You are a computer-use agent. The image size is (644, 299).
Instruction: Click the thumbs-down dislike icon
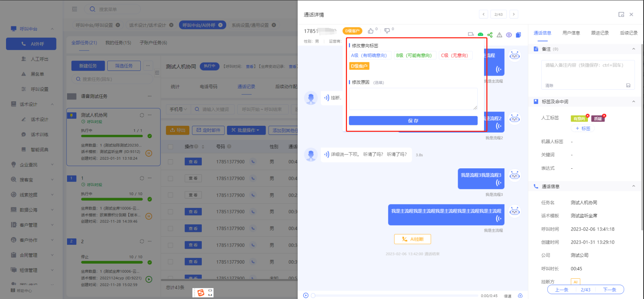coord(387,31)
